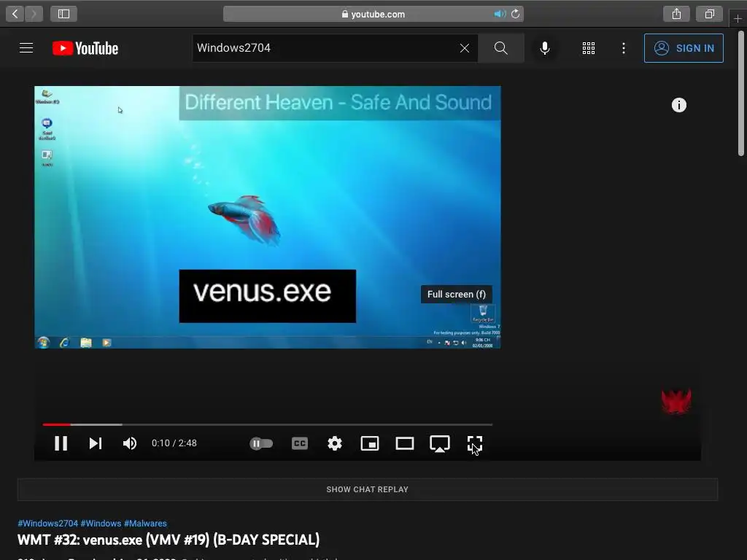Go to YouTube home via logo
Image resolution: width=747 pixels, height=560 pixels.
point(85,48)
